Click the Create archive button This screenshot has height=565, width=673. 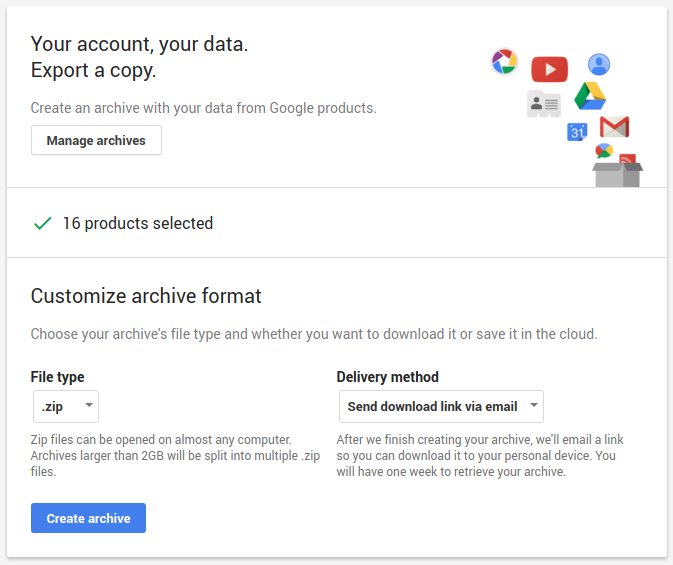tap(88, 518)
